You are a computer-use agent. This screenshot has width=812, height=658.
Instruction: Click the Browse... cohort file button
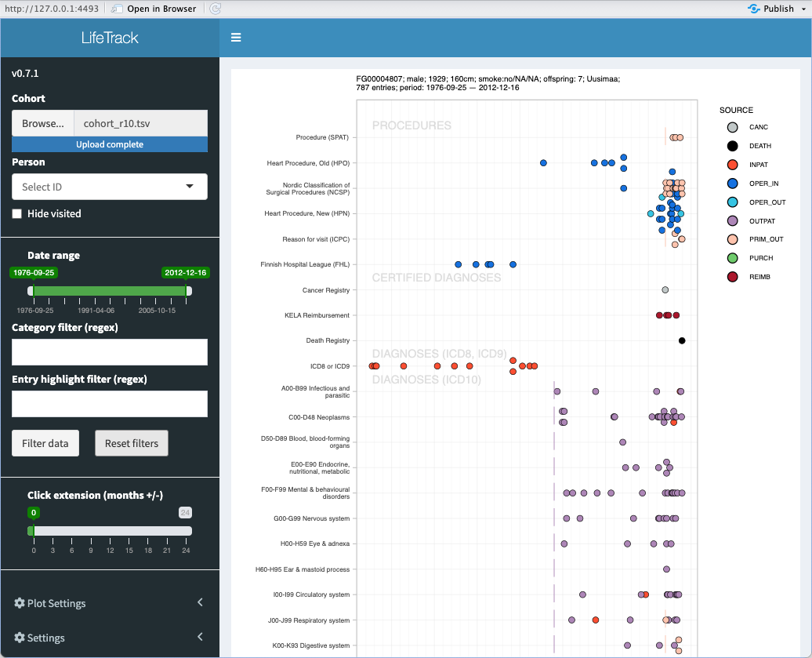(x=43, y=123)
